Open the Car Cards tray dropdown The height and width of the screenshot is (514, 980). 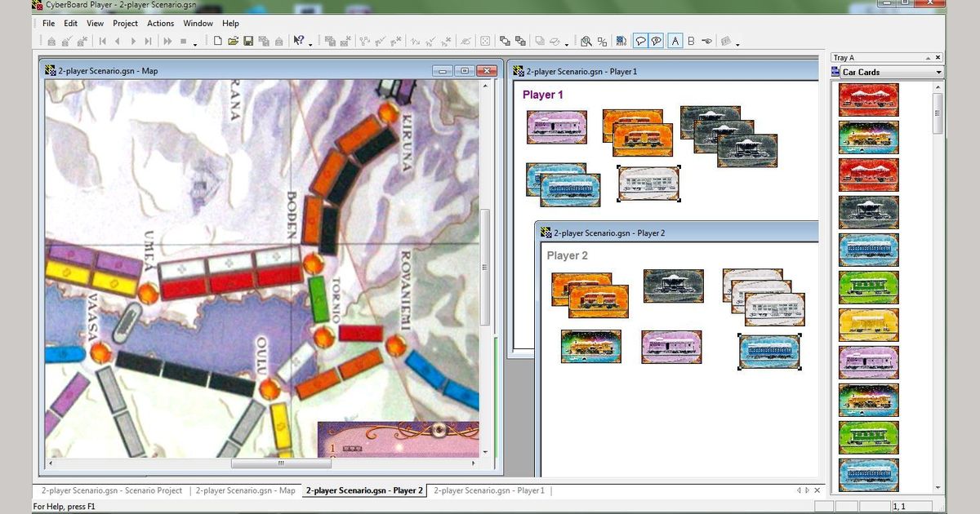point(939,72)
